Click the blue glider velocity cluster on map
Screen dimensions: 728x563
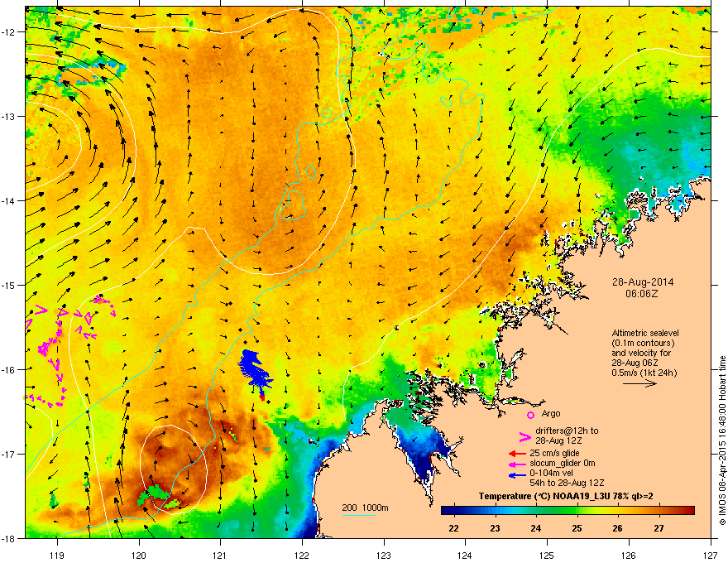(255, 368)
